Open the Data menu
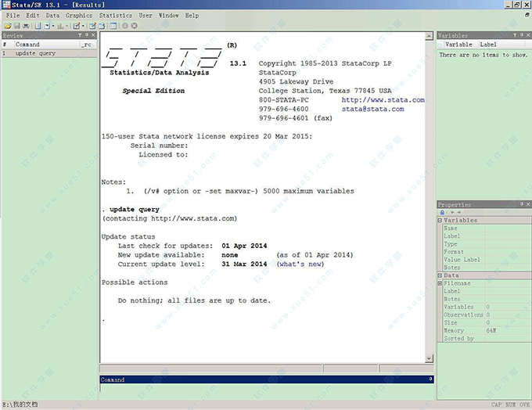Viewport: 532px width, 410px height. coord(52,16)
